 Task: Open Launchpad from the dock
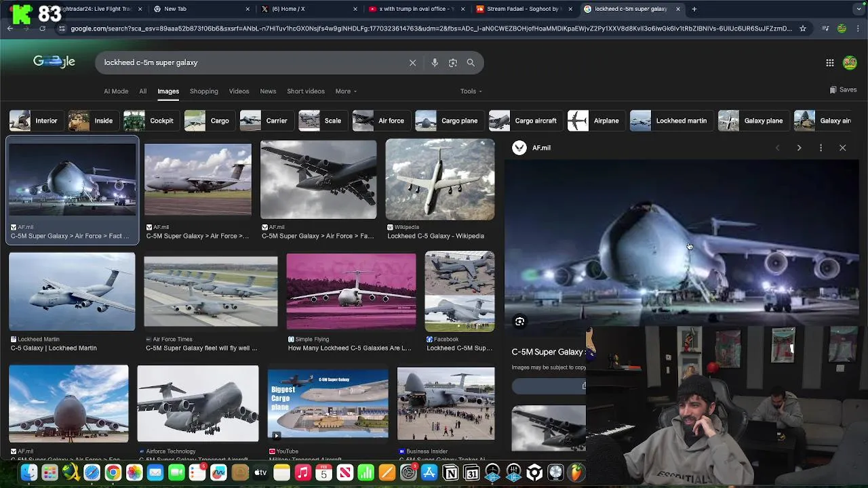click(50, 472)
